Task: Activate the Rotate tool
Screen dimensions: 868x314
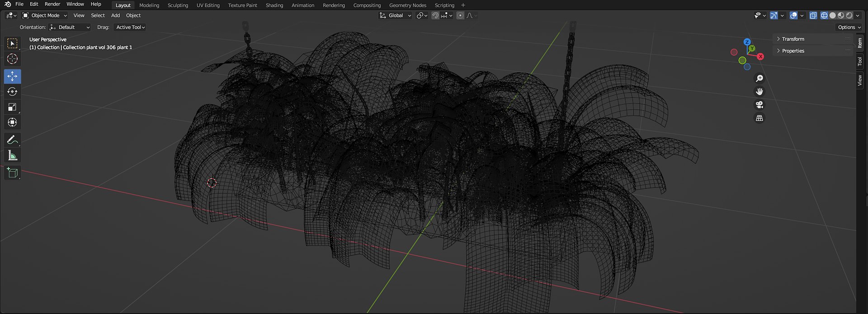Action: pyautogui.click(x=12, y=92)
